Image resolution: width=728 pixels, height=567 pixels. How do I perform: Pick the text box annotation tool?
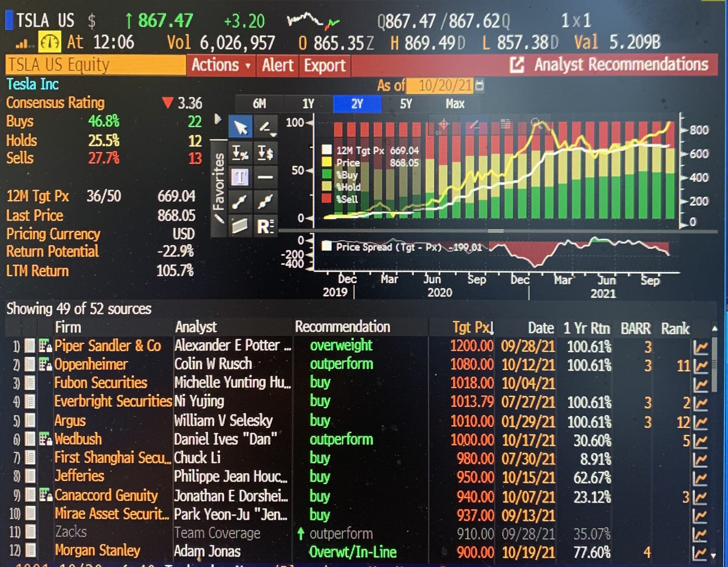coord(240,177)
